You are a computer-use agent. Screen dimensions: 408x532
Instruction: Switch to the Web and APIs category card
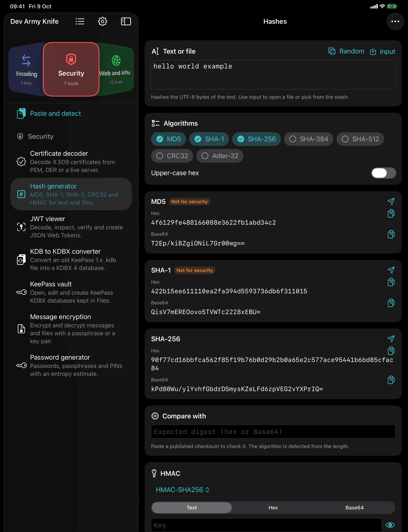116,69
